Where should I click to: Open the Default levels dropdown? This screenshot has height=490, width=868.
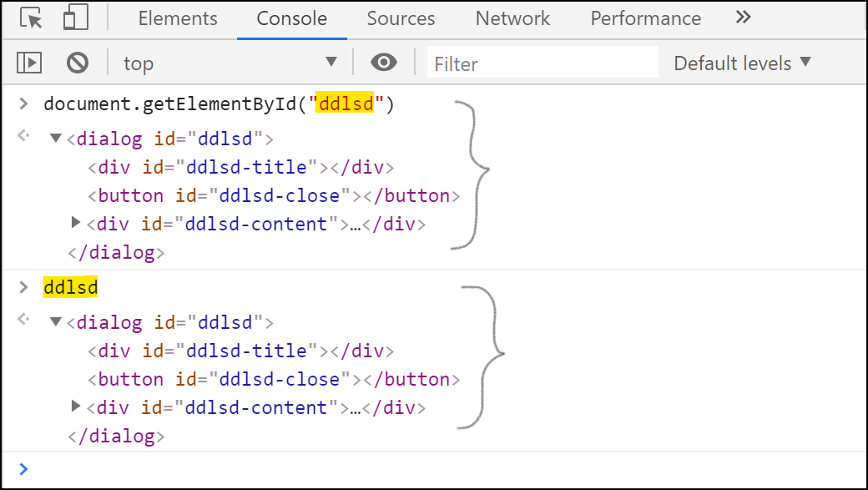pyautogui.click(x=742, y=63)
